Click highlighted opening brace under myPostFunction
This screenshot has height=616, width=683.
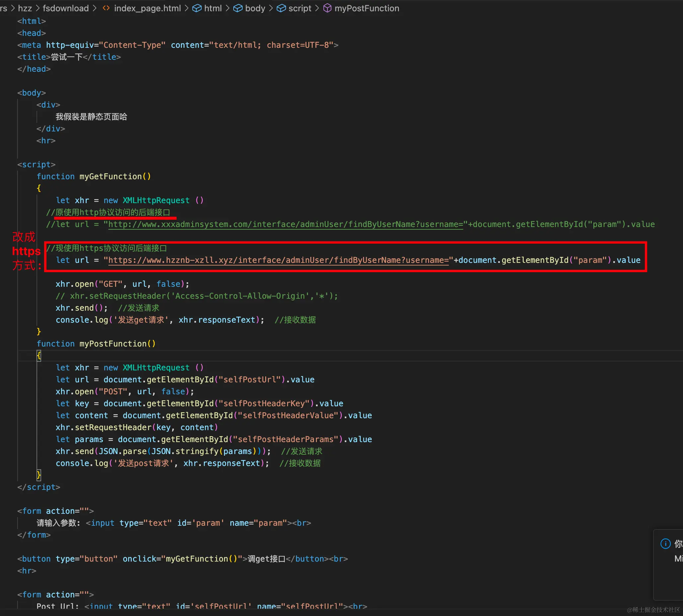[x=39, y=355]
